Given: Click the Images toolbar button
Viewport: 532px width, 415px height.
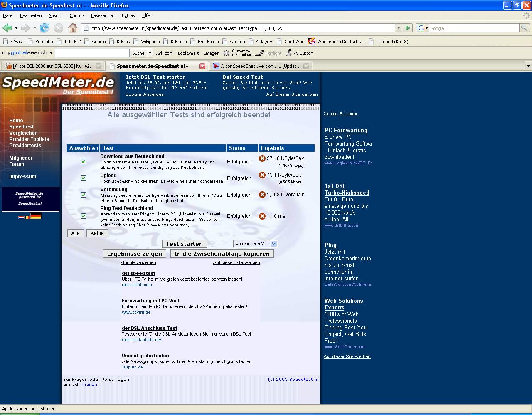Looking at the screenshot, I should click(211, 53).
